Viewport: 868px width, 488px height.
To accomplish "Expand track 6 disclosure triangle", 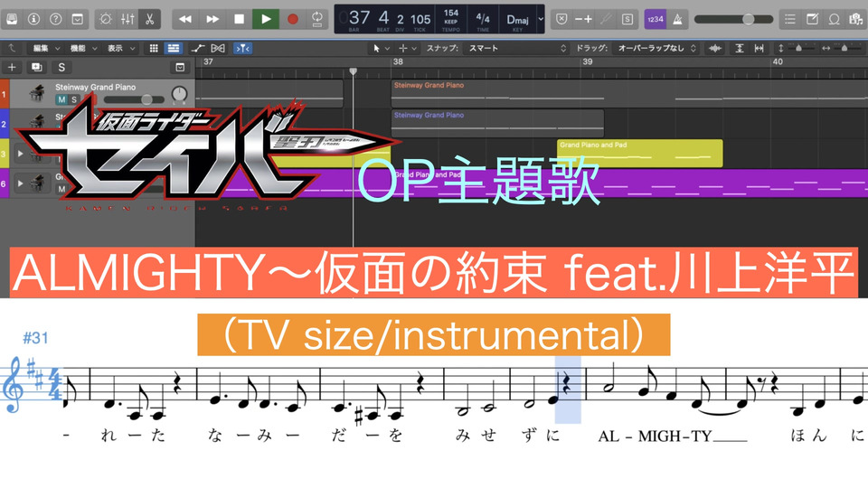I will [21, 183].
